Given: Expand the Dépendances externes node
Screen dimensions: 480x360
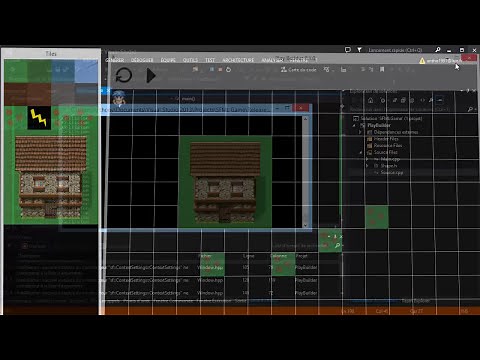Looking at the screenshot, I should click(360, 132).
